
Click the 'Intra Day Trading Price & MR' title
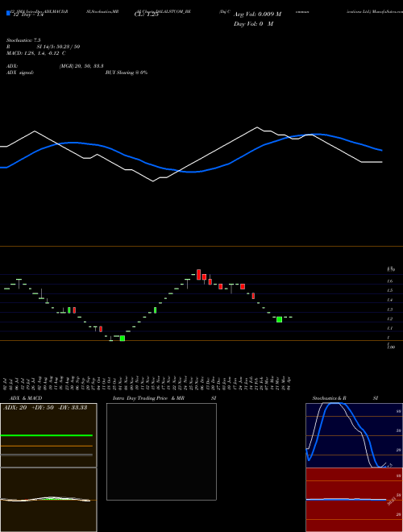pyautogui.click(x=148, y=398)
